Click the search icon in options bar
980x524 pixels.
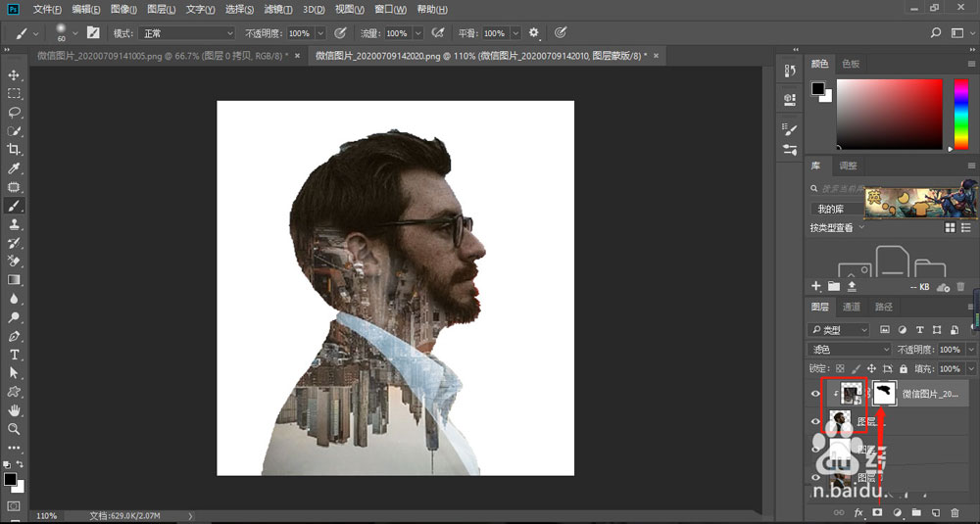[x=936, y=32]
